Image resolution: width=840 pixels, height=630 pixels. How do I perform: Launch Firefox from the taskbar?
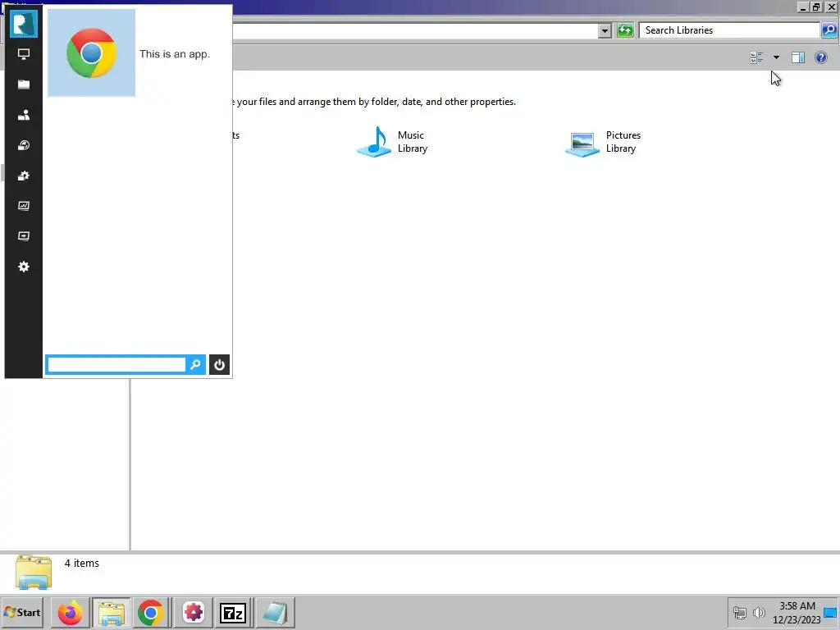[71, 613]
